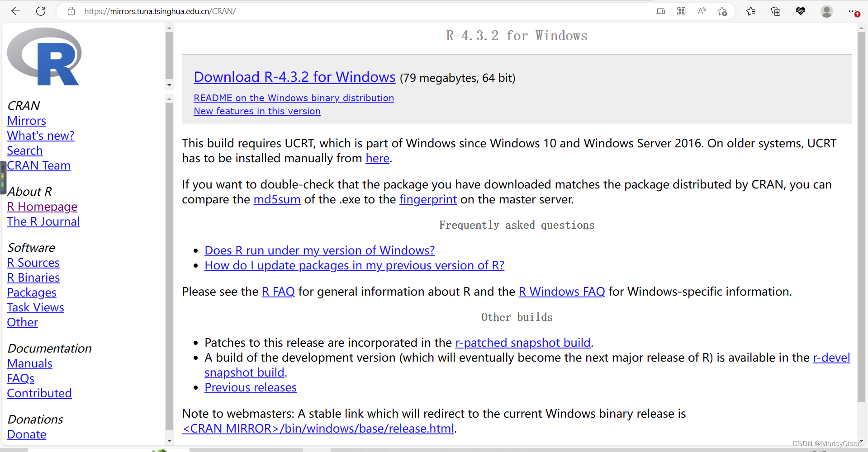Open the Donate link

(27, 434)
